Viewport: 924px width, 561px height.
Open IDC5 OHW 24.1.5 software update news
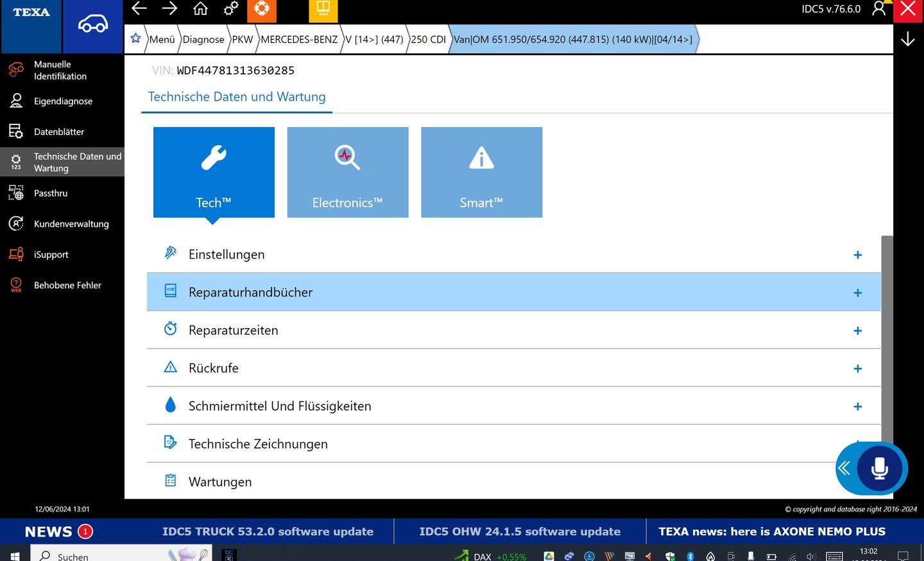point(520,531)
